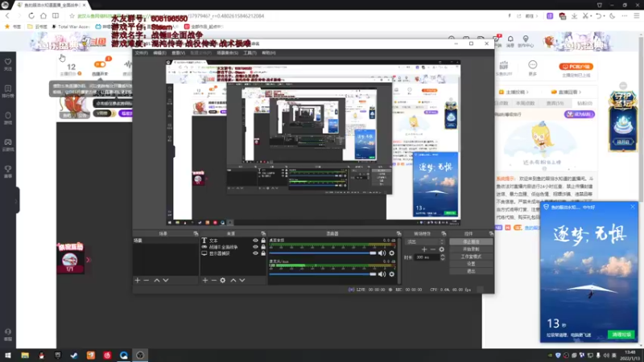Bookmark page with the star icon
This screenshot has height=362, width=644.
point(72,15)
